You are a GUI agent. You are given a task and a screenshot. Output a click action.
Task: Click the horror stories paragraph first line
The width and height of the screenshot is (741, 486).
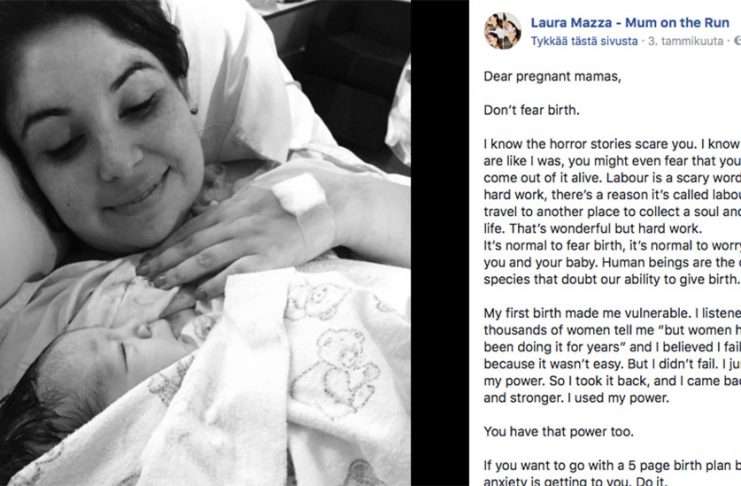tap(612, 144)
